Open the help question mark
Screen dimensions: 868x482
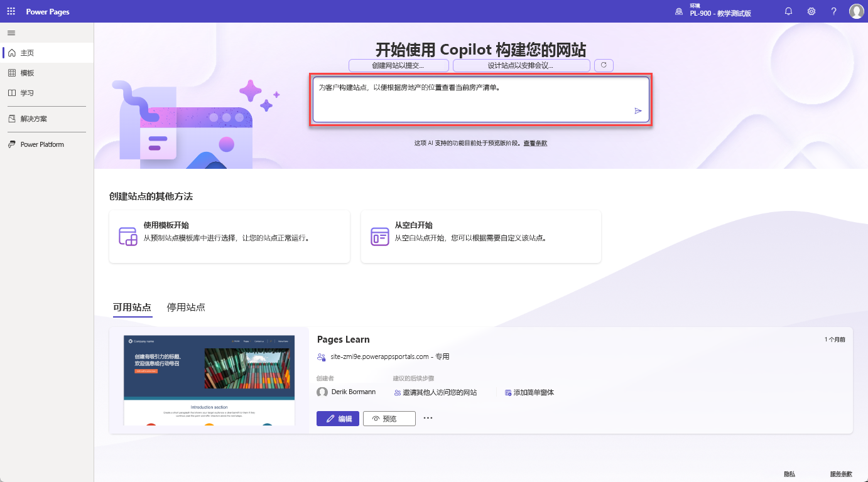pos(834,11)
